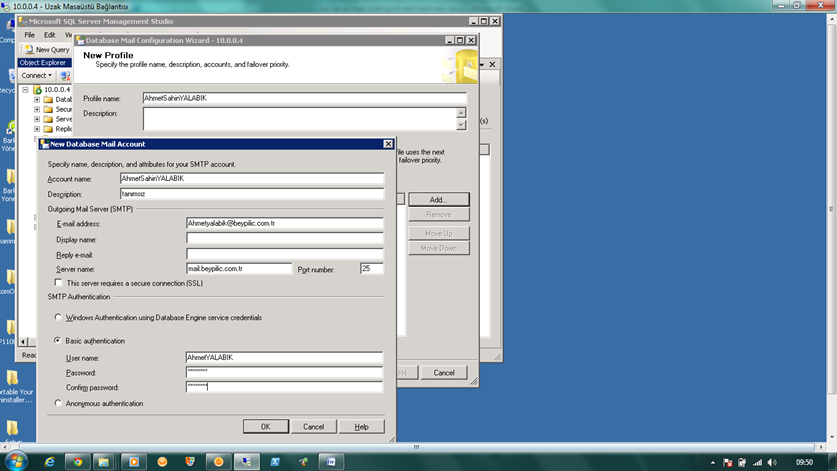837x471 pixels.
Task: Click the Object Explorer panel title
Action: (x=42, y=62)
